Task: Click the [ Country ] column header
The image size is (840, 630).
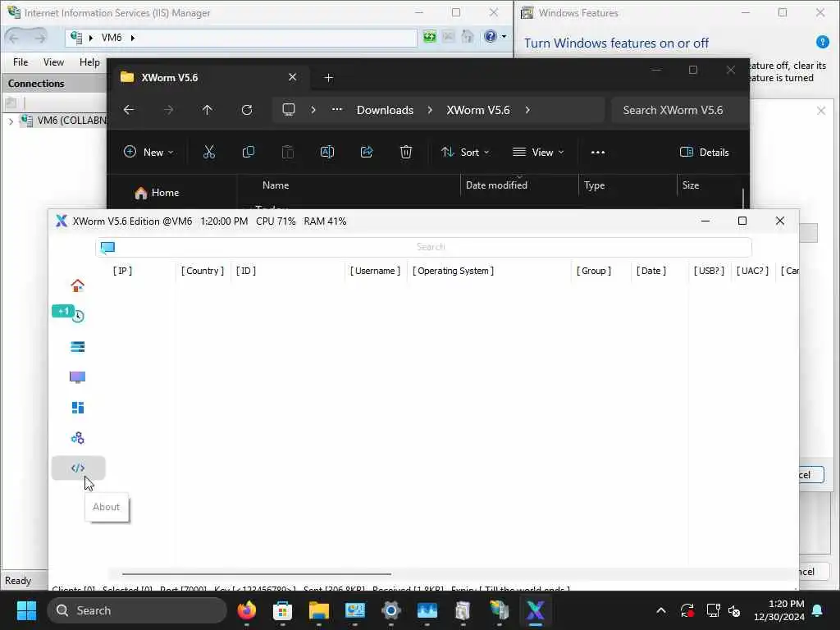Action: pyautogui.click(x=203, y=271)
